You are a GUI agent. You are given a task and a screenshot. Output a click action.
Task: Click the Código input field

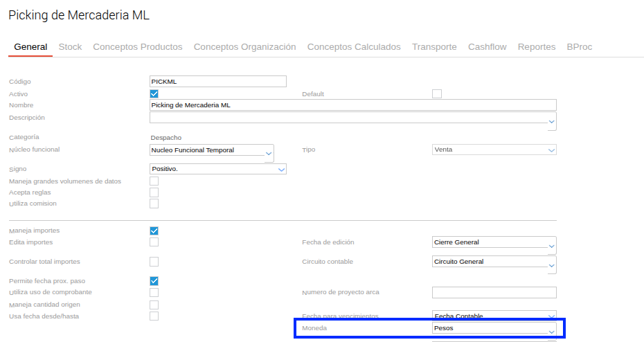click(x=217, y=82)
